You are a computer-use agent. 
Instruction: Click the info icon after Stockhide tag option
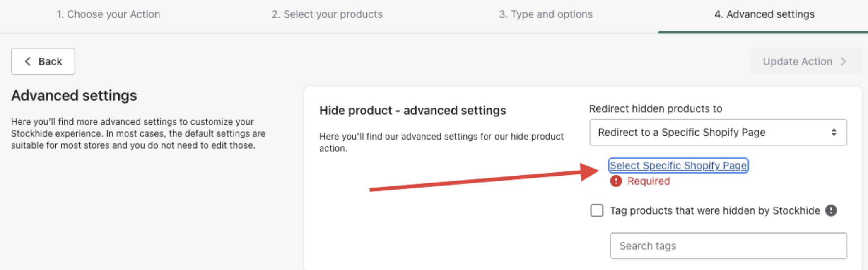pyautogui.click(x=831, y=210)
